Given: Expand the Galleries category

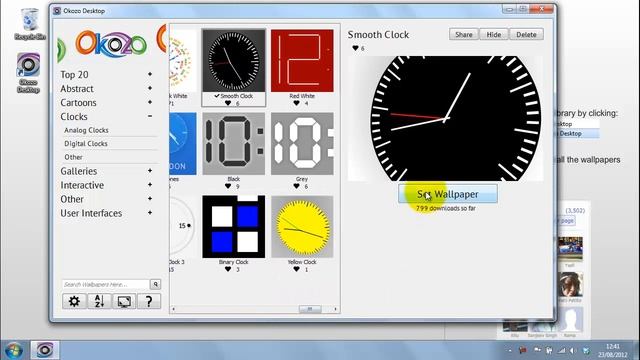Looking at the screenshot, I should (x=150, y=171).
